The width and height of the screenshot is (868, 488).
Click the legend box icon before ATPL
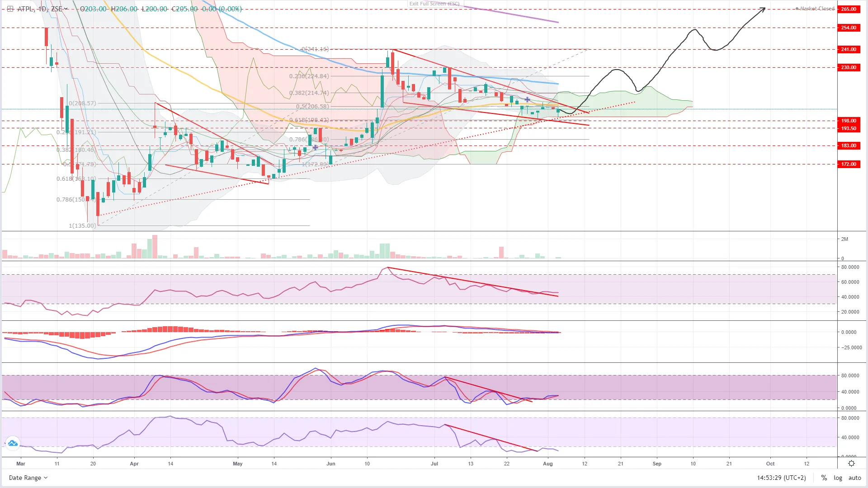coord(10,9)
